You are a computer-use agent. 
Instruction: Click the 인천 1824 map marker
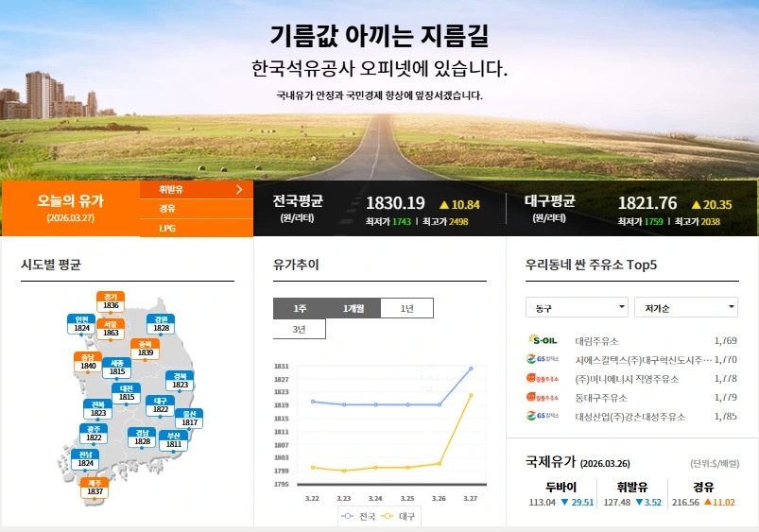point(81,324)
